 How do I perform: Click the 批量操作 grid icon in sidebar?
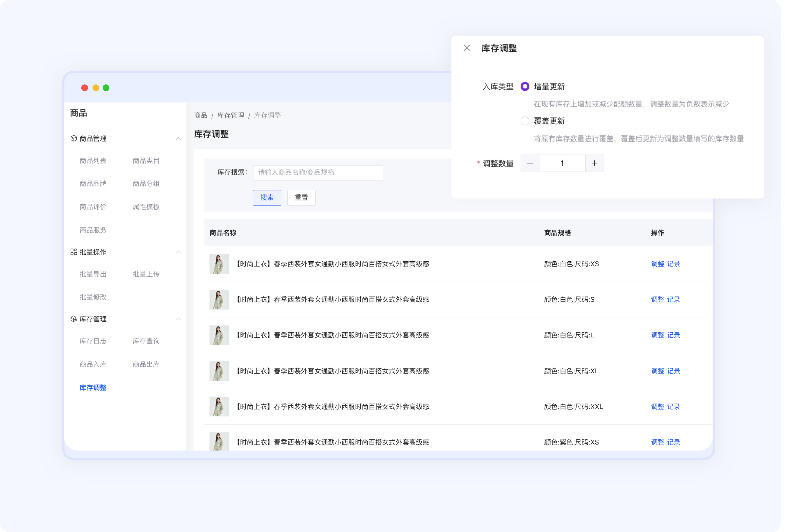(x=74, y=252)
